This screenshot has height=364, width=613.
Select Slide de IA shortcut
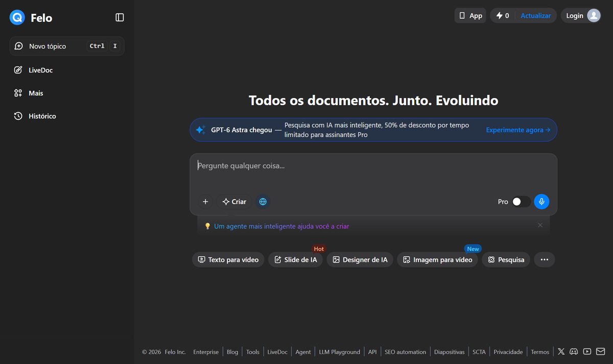point(295,259)
